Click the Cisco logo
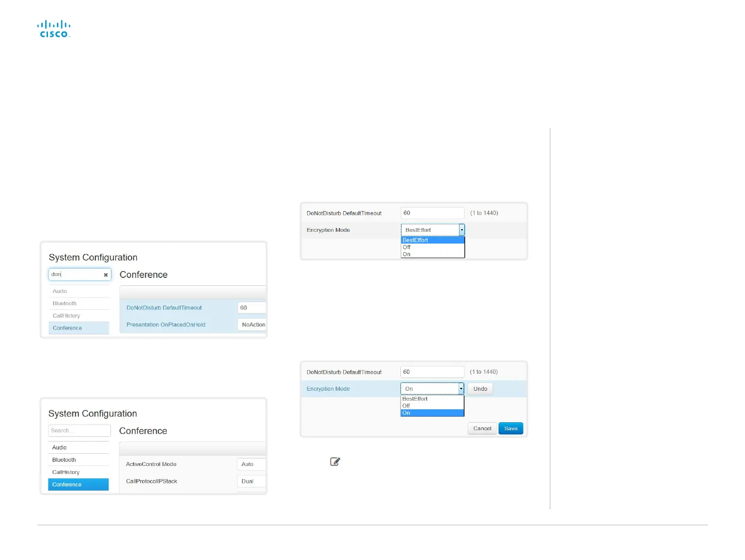This screenshot has width=745, height=560. pyautogui.click(x=54, y=29)
